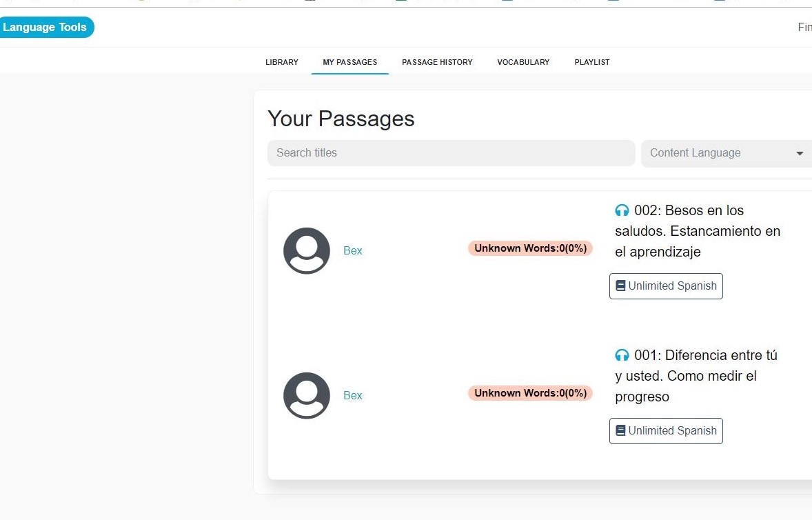Click the Search titles input field
812x520 pixels.
[451, 153]
